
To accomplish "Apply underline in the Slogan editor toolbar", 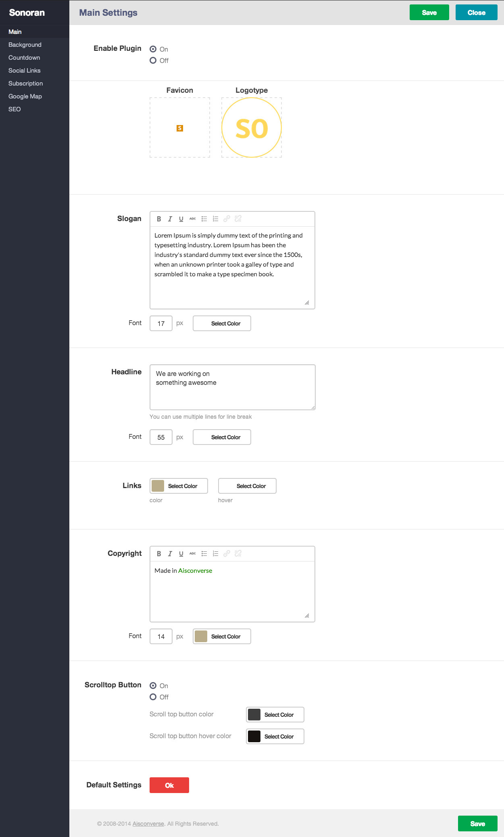I will (181, 219).
